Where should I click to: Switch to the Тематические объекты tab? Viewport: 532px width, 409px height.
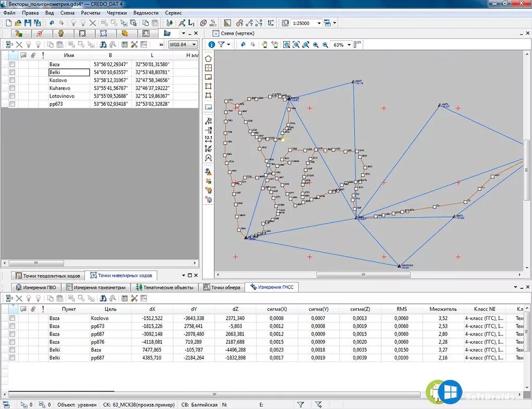pos(165,287)
